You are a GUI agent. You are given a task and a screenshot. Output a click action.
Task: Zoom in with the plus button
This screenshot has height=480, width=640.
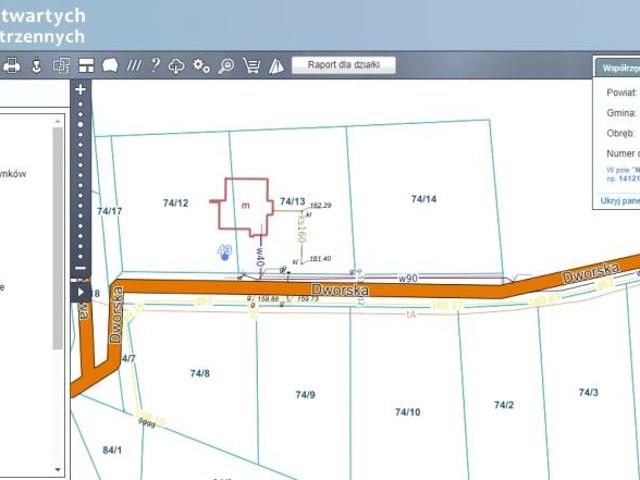tap(80, 89)
